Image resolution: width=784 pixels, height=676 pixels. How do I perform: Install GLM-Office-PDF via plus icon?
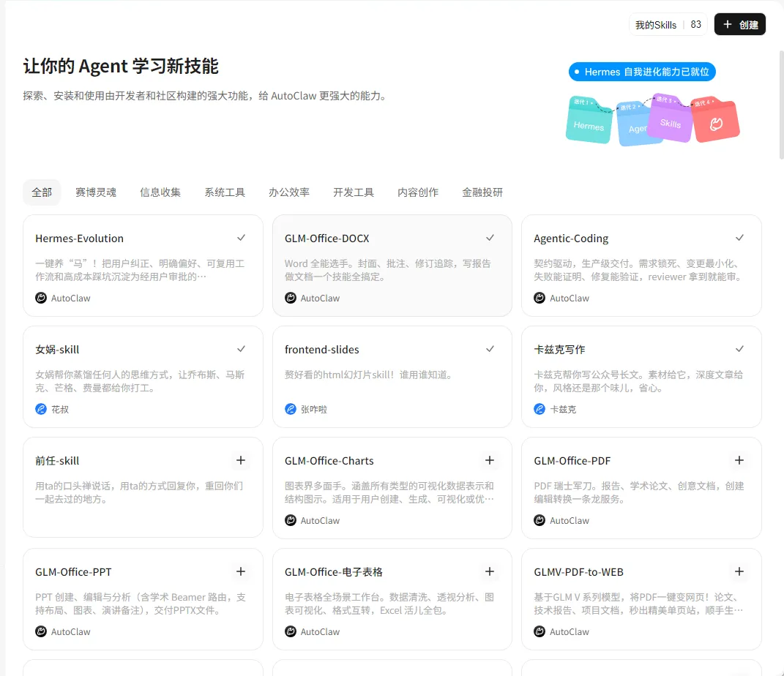click(739, 460)
